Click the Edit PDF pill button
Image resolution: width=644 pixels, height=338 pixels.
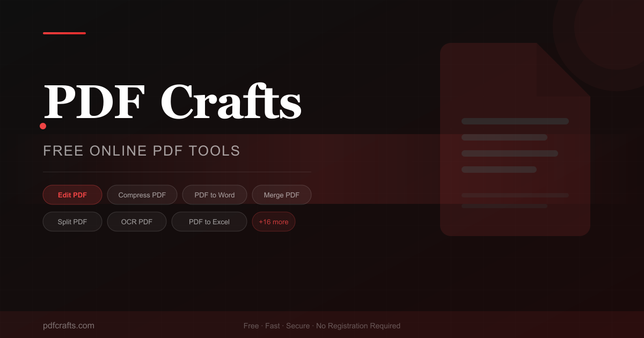pos(72,195)
